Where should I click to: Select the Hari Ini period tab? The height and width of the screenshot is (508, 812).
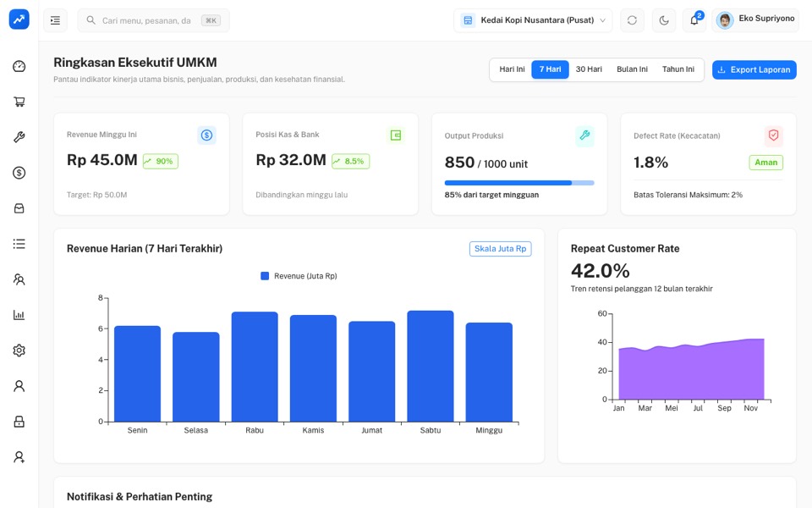[x=512, y=69]
